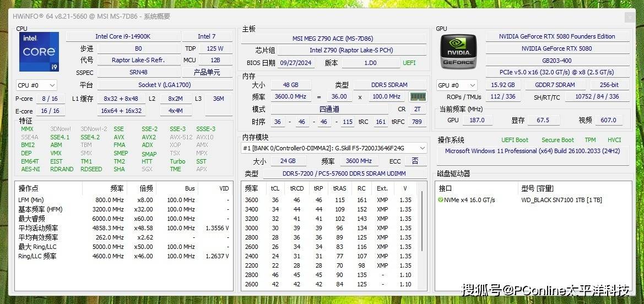Select the Raptor Lake-S Refr. codename field
The width and height of the screenshot is (644, 304).
[138, 61]
